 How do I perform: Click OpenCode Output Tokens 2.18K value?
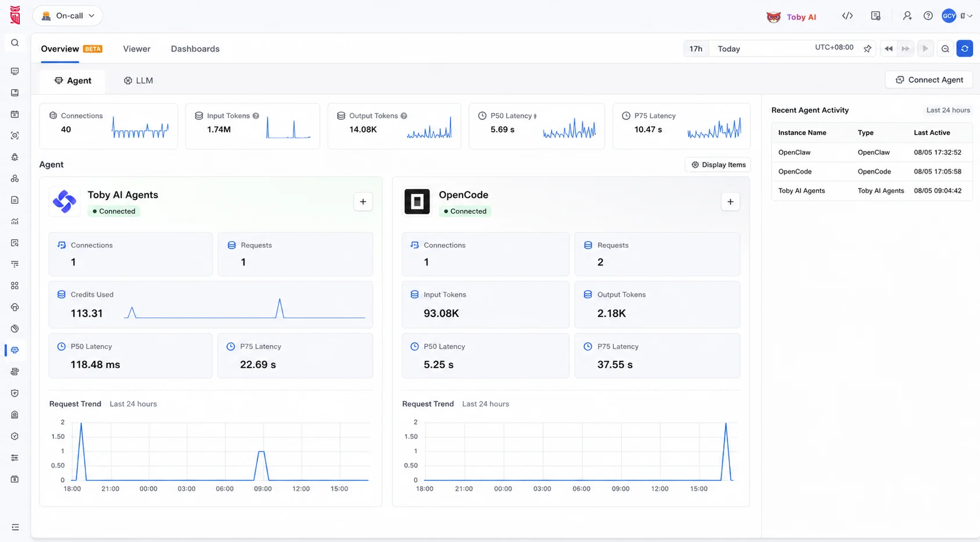coord(611,314)
